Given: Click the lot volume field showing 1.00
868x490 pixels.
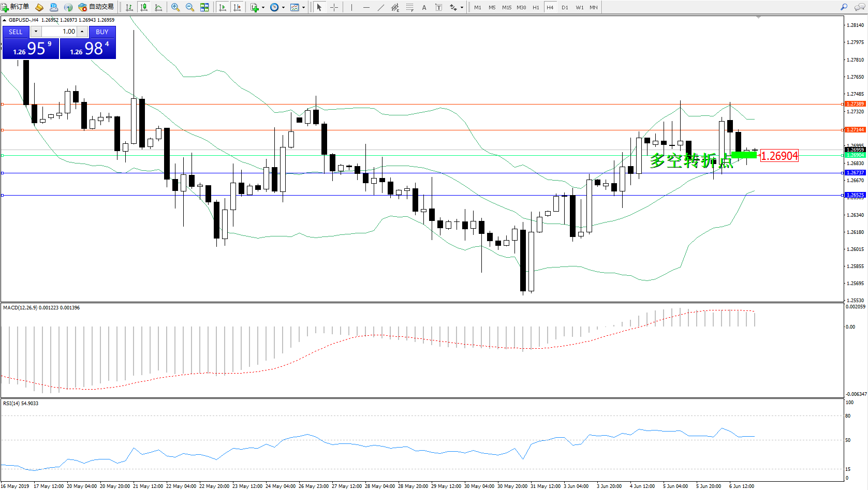Looking at the screenshot, I should (x=59, y=32).
